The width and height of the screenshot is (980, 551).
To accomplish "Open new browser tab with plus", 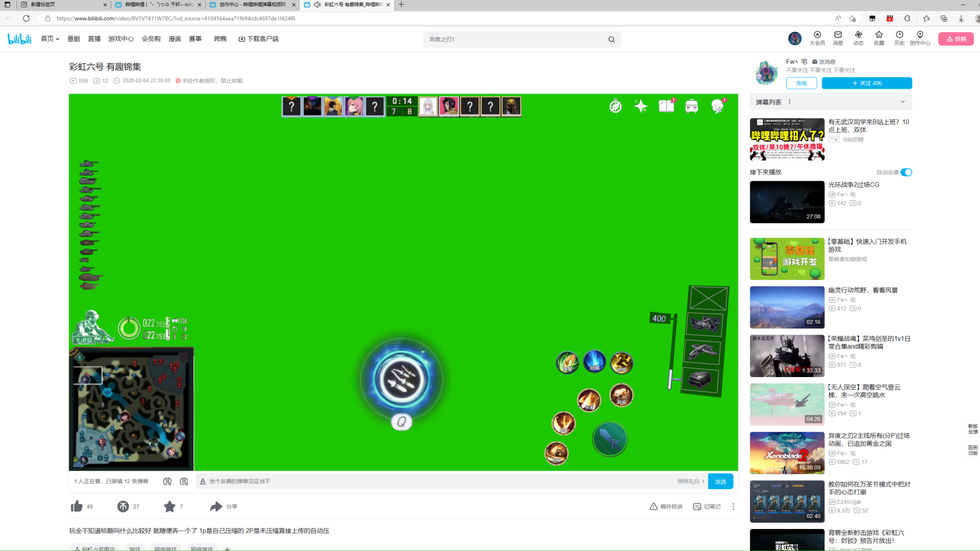I will 401,5.
